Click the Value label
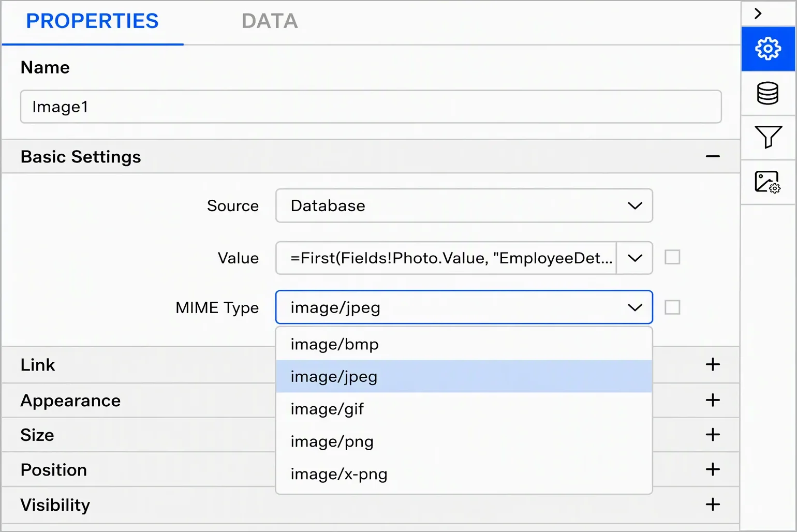The image size is (797, 532). (x=238, y=258)
